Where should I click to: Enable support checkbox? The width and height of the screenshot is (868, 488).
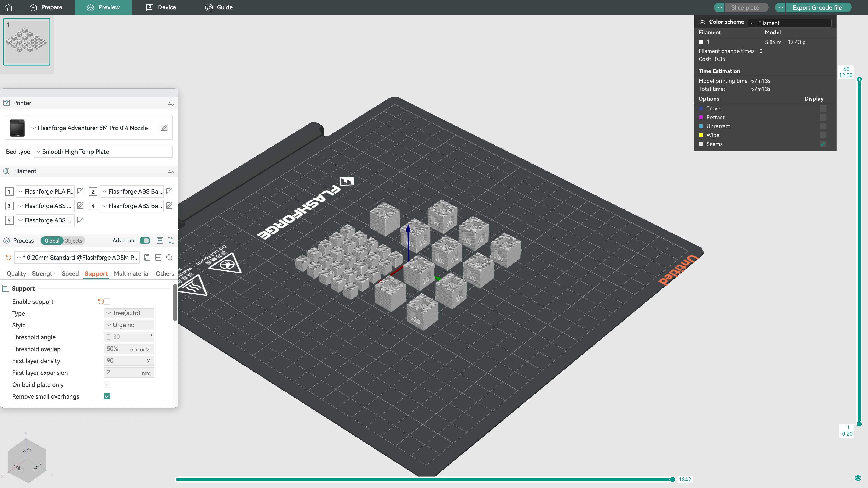click(107, 301)
